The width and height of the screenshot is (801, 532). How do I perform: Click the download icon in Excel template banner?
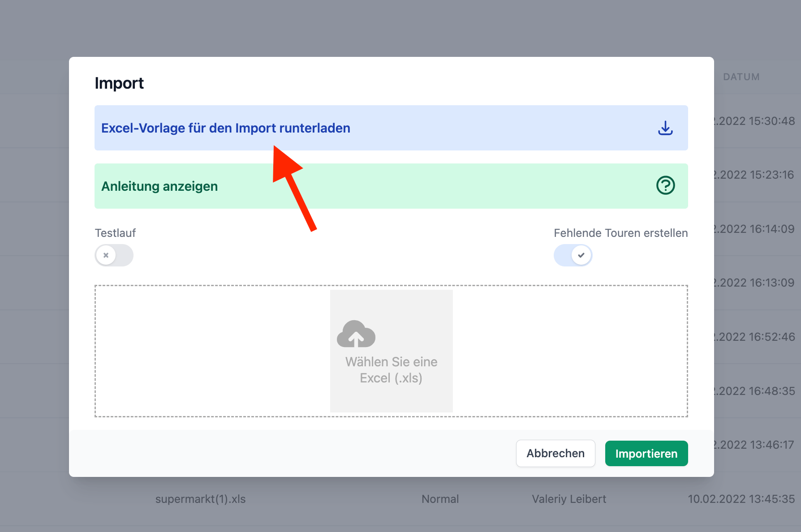tap(665, 128)
